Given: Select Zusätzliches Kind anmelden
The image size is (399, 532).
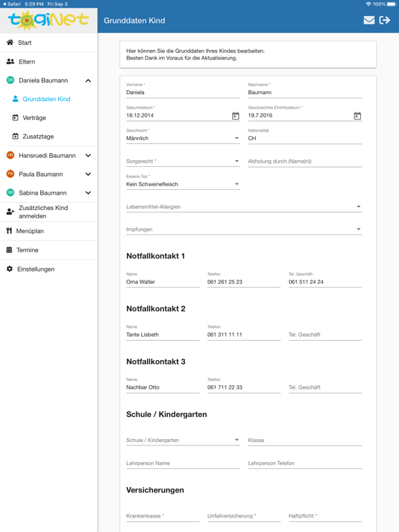Looking at the screenshot, I should 48,212.
